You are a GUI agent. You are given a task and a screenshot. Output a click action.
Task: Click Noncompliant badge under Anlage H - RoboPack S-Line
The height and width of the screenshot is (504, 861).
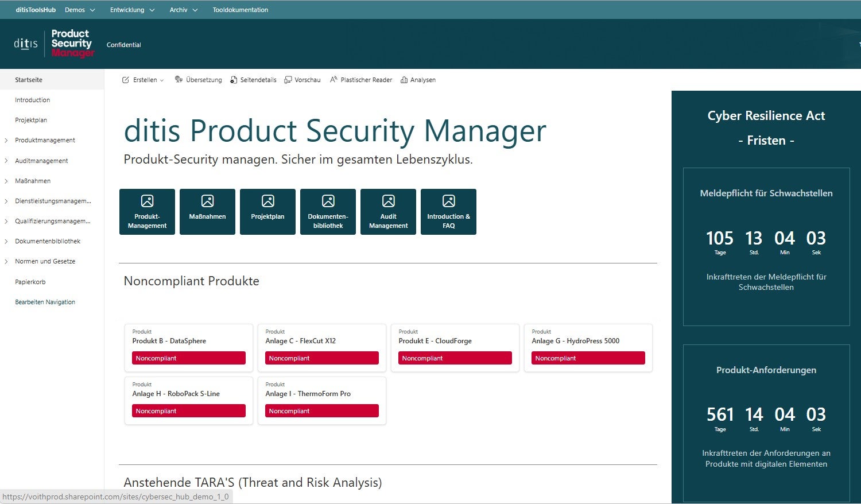point(189,411)
